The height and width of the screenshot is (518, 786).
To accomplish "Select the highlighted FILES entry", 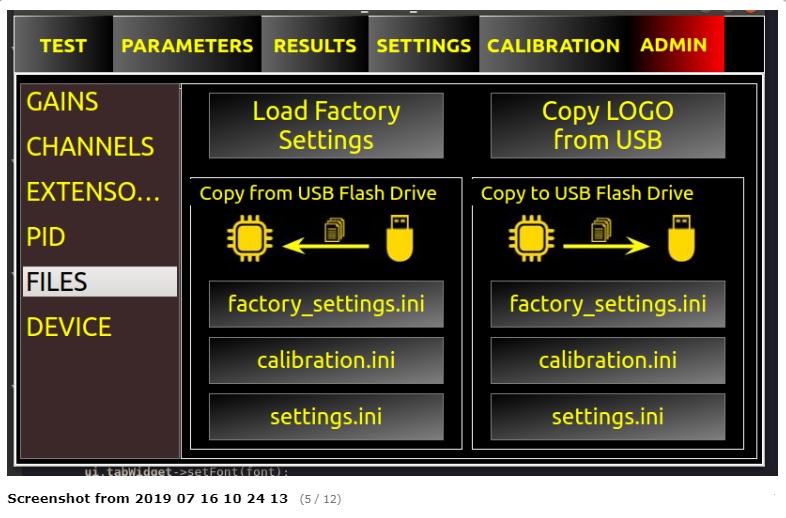I will click(x=100, y=281).
